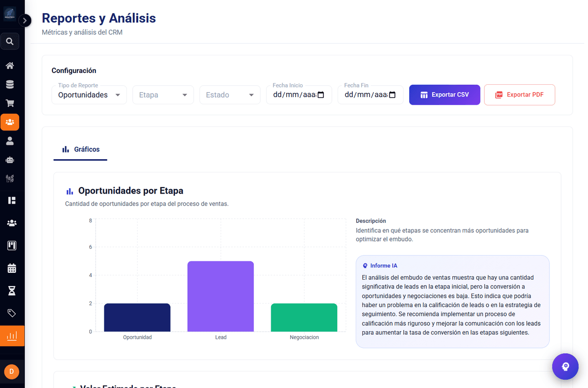The width and height of the screenshot is (588, 388).
Task: Go to the home icon in sidebar
Action: tap(10, 66)
